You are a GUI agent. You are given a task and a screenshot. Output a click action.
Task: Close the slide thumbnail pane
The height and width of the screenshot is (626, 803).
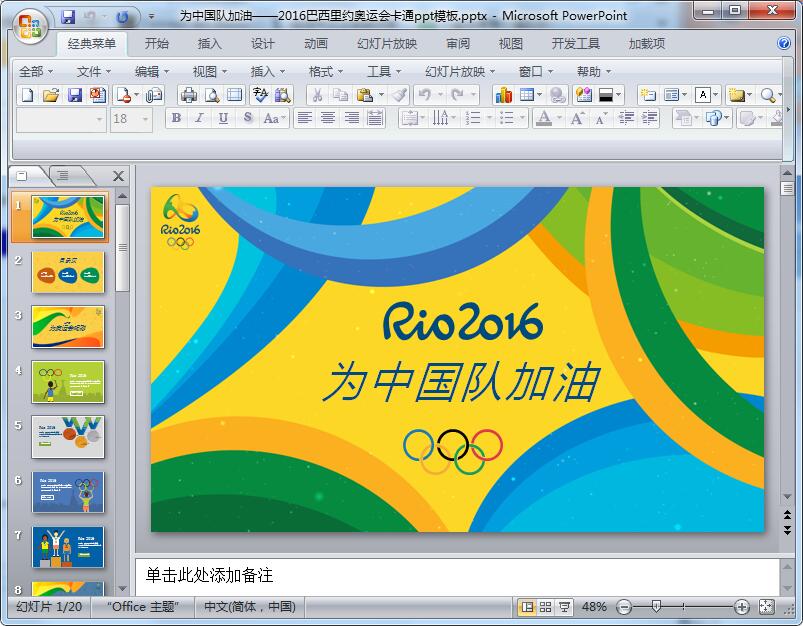[x=118, y=176]
